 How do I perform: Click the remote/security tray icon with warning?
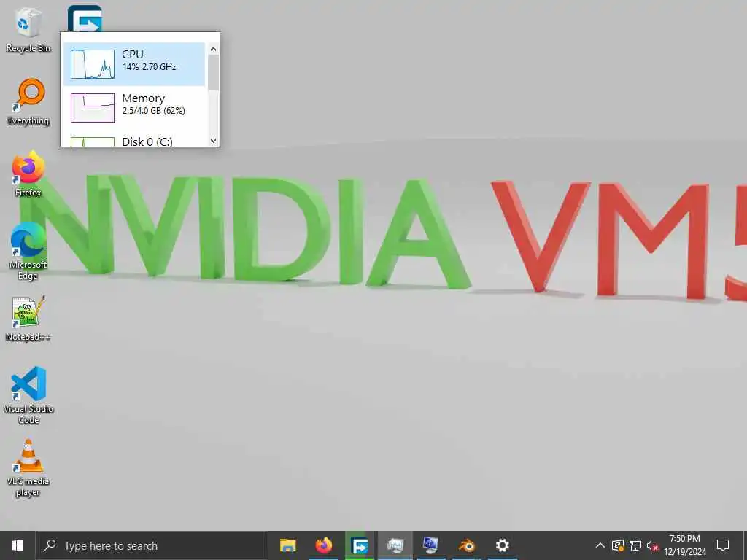pyautogui.click(x=617, y=545)
